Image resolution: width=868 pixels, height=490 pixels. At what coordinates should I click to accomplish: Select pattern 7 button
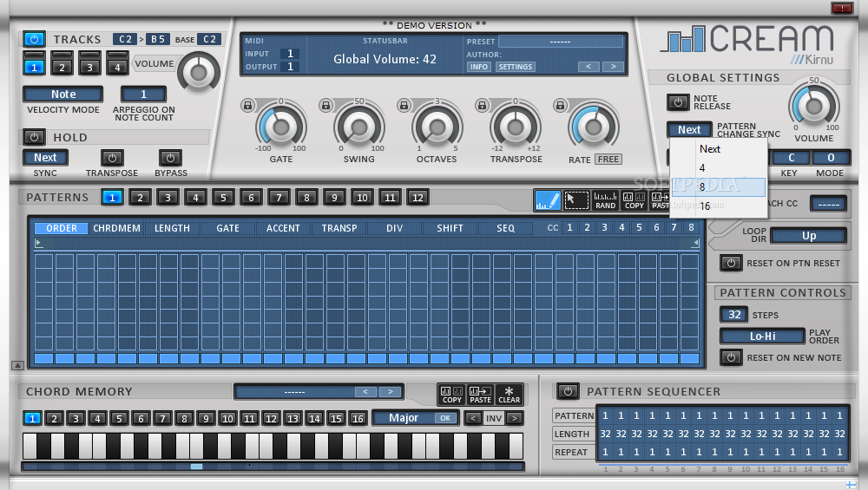pyautogui.click(x=279, y=198)
